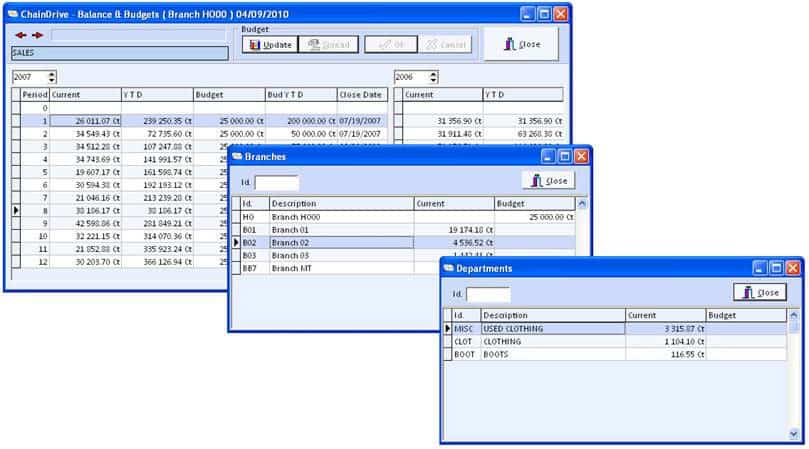Click the 2007 year field
This screenshot has width=809, height=449.
[29, 77]
